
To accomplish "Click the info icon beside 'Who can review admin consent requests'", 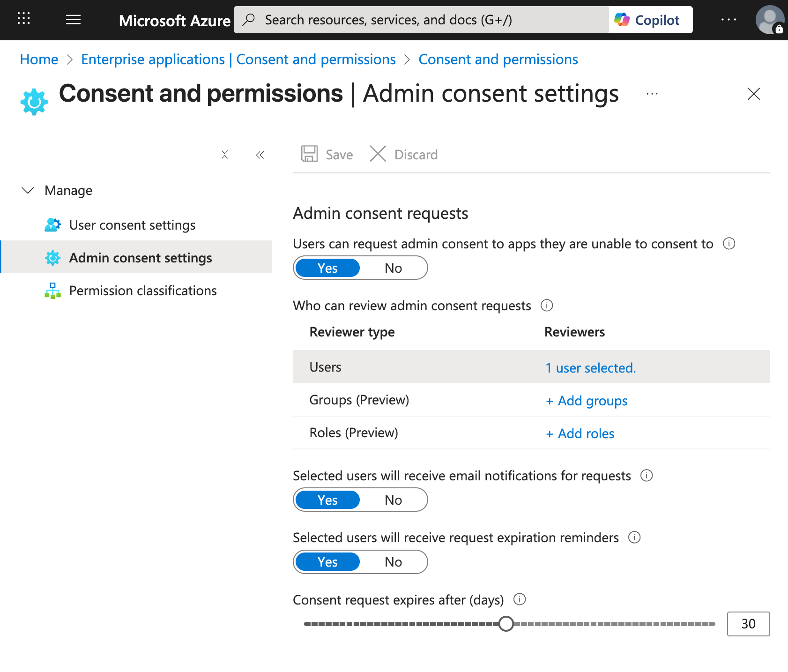I will [x=547, y=306].
